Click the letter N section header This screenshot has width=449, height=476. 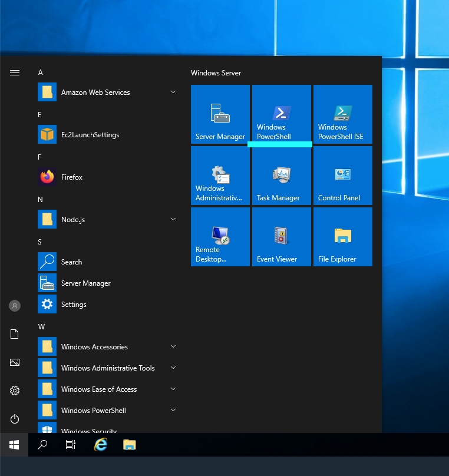tap(40, 200)
